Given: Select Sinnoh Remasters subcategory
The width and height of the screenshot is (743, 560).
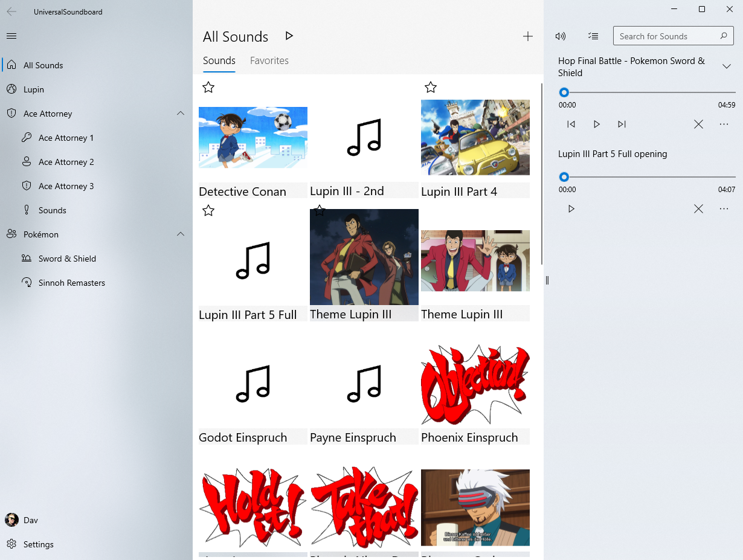Looking at the screenshot, I should (97, 283).
